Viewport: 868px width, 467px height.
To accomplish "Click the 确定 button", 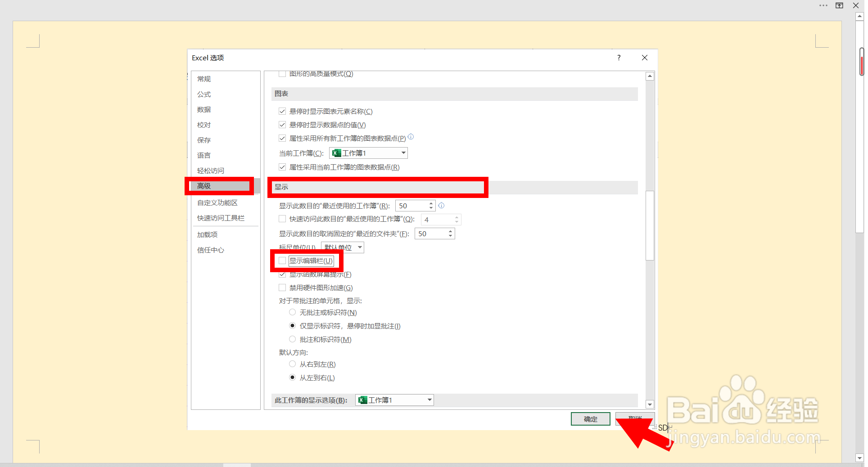I will (x=591, y=419).
